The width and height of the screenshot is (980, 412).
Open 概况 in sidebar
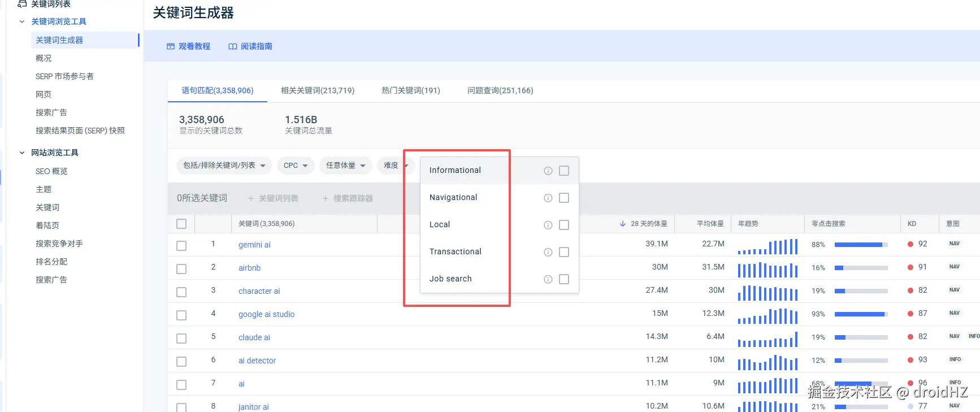tap(44, 58)
